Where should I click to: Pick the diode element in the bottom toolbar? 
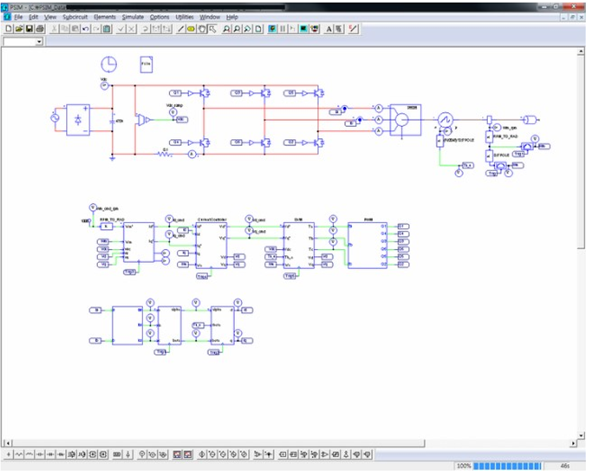(50, 454)
